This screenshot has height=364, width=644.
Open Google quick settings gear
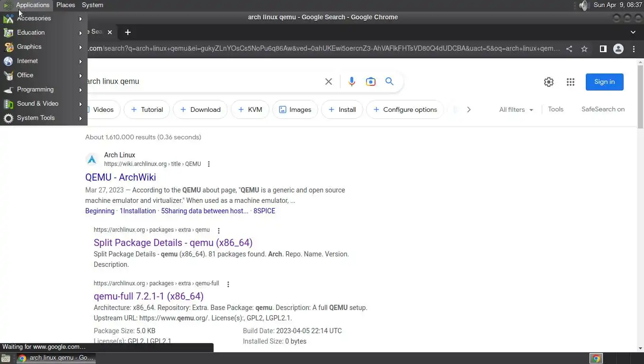tap(548, 82)
